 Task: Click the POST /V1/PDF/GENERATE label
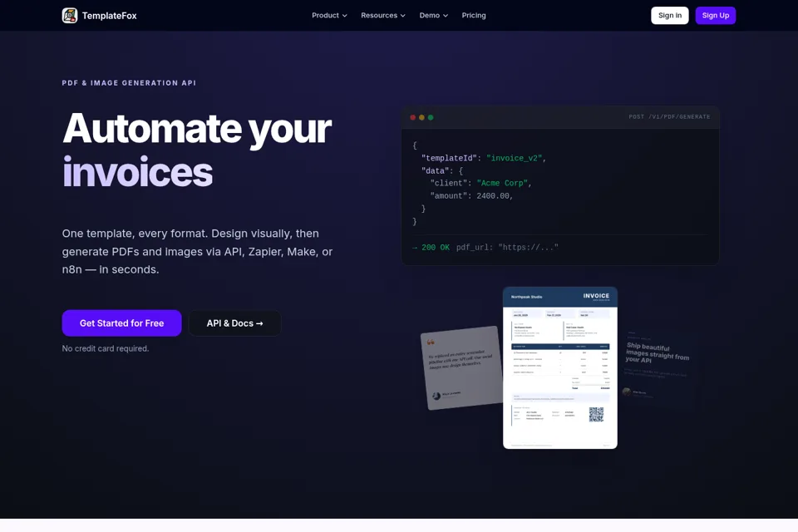[669, 116]
